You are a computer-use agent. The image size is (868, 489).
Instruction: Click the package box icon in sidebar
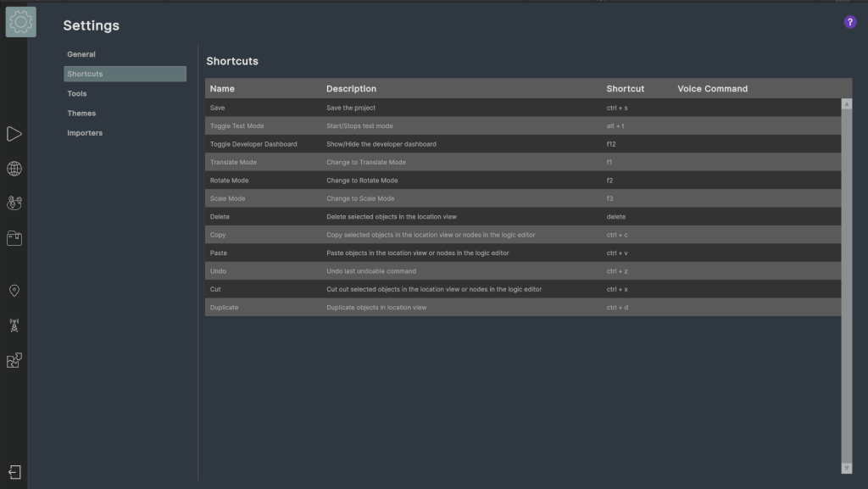point(14,238)
